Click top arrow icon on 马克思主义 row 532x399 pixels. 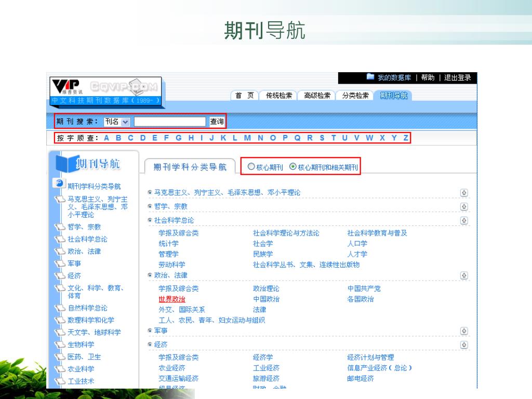click(464, 193)
